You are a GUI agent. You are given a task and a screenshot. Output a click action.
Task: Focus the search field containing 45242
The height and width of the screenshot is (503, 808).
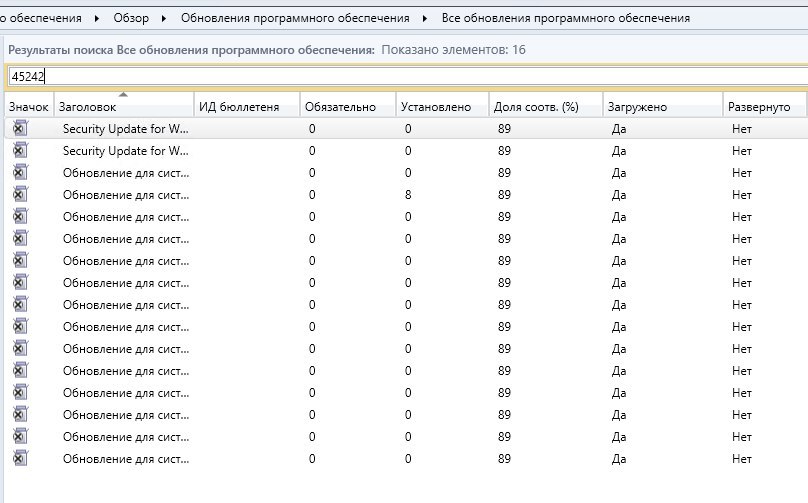tap(407, 77)
